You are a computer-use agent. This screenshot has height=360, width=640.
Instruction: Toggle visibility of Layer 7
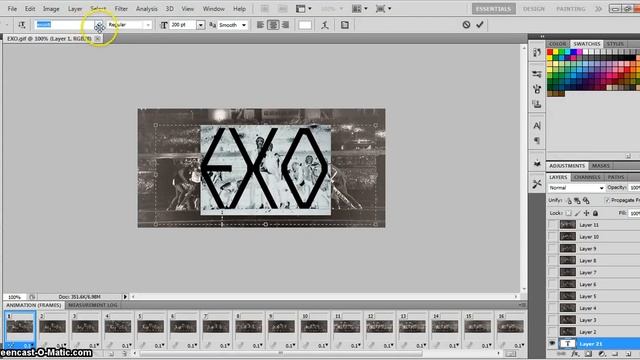552,272
